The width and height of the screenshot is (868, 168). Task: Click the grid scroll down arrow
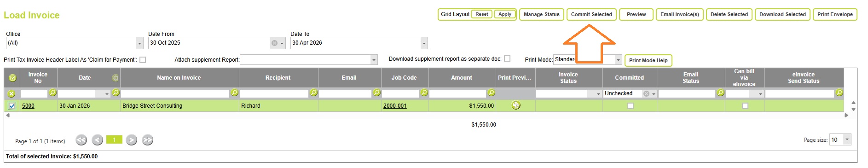[x=853, y=110]
